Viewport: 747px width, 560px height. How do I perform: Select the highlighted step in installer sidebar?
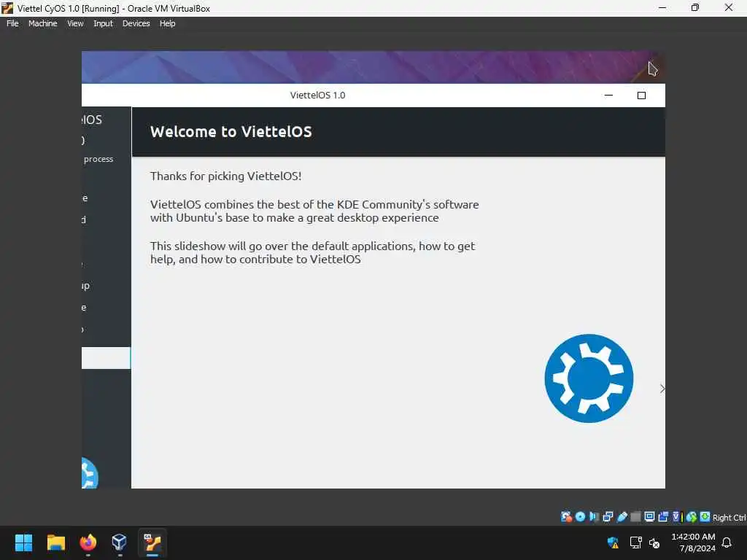106,357
